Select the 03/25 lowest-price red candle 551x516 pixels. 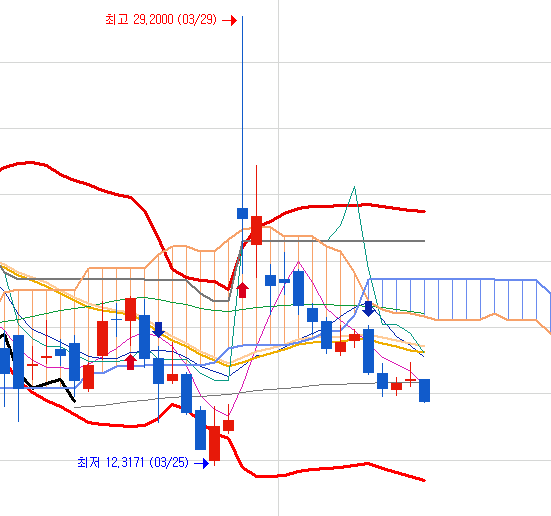point(214,443)
